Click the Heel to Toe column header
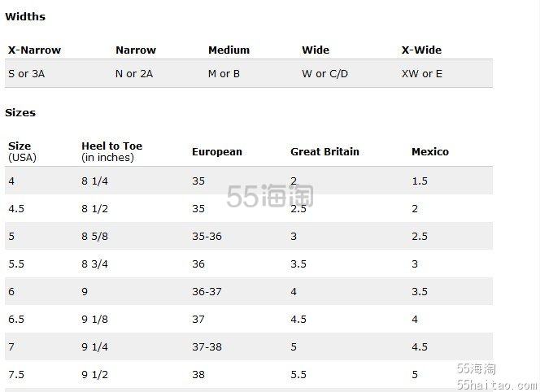 (x=112, y=151)
